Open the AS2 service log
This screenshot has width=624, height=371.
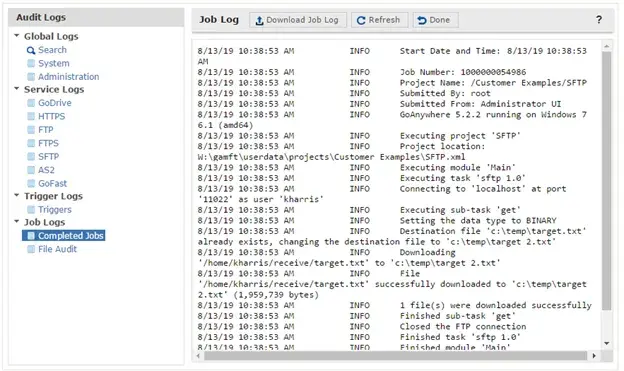point(46,170)
